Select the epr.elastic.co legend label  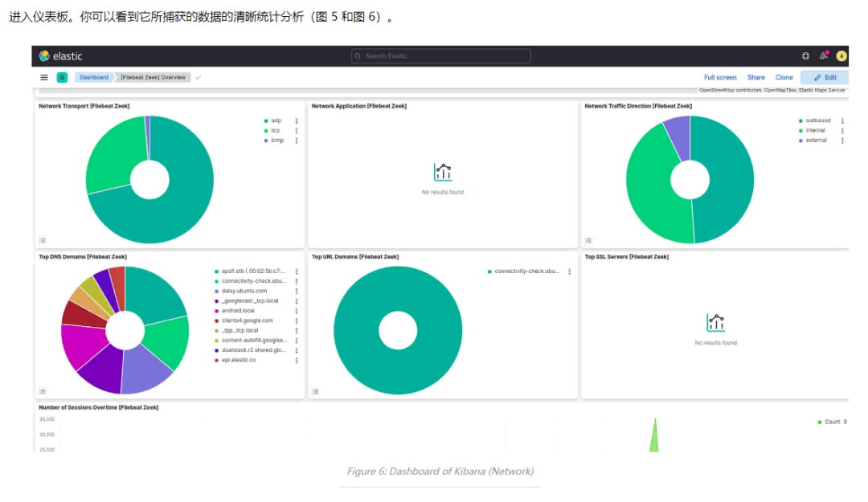[239, 361]
